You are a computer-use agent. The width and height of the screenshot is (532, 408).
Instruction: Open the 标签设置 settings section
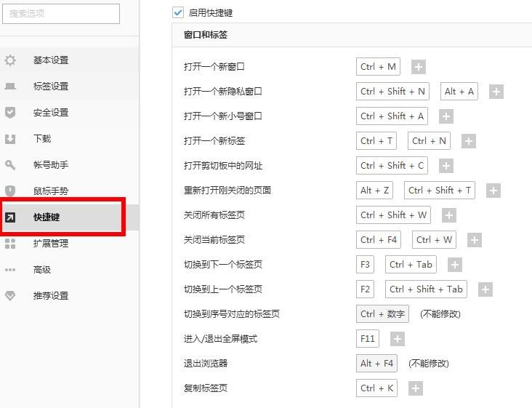click(51, 87)
